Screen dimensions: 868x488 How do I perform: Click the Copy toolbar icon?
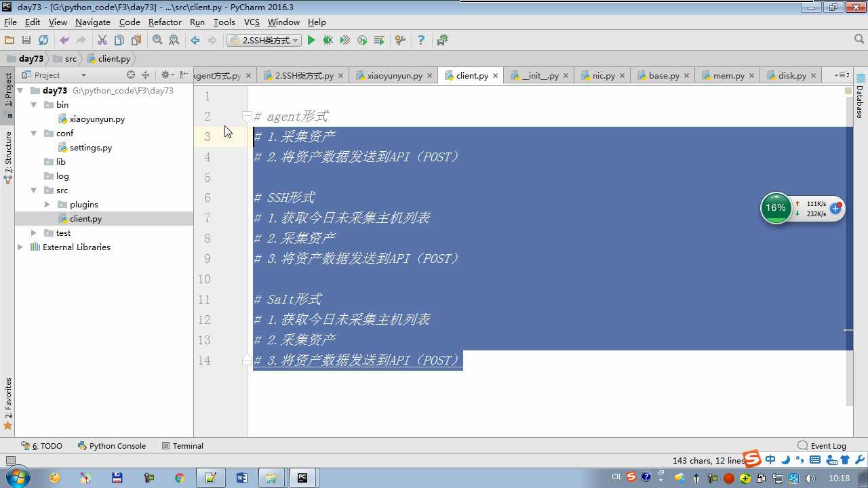pyautogui.click(x=119, y=41)
